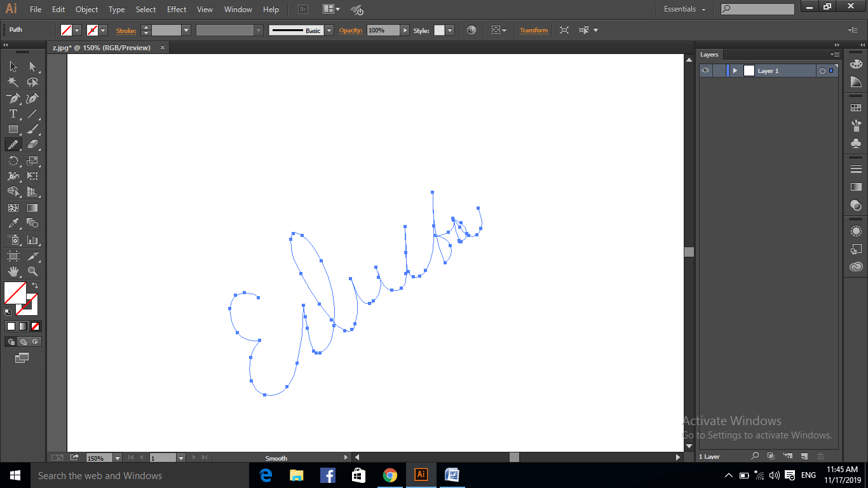This screenshot has height=488, width=868.
Task: Select the Hand tool
Action: click(x=13, y=271)
